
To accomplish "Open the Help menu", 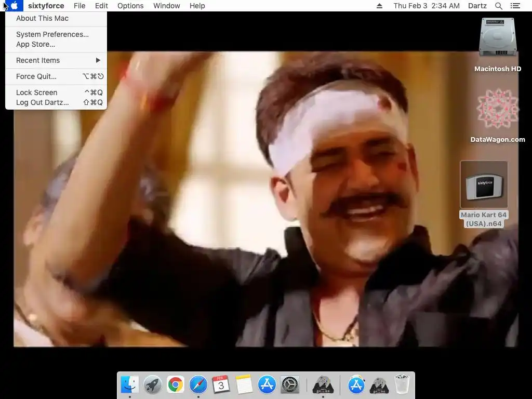I will 197,6.
